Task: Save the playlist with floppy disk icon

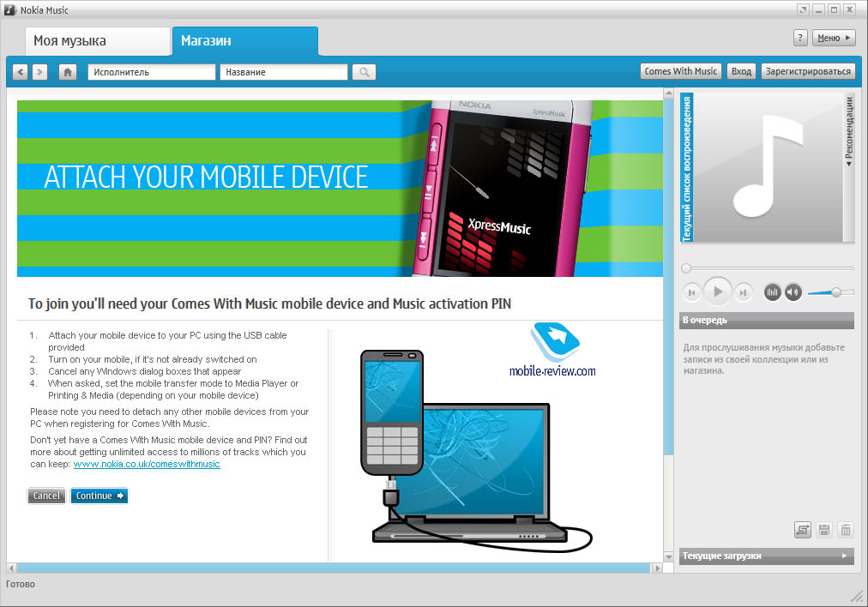Action: point(824,531)
